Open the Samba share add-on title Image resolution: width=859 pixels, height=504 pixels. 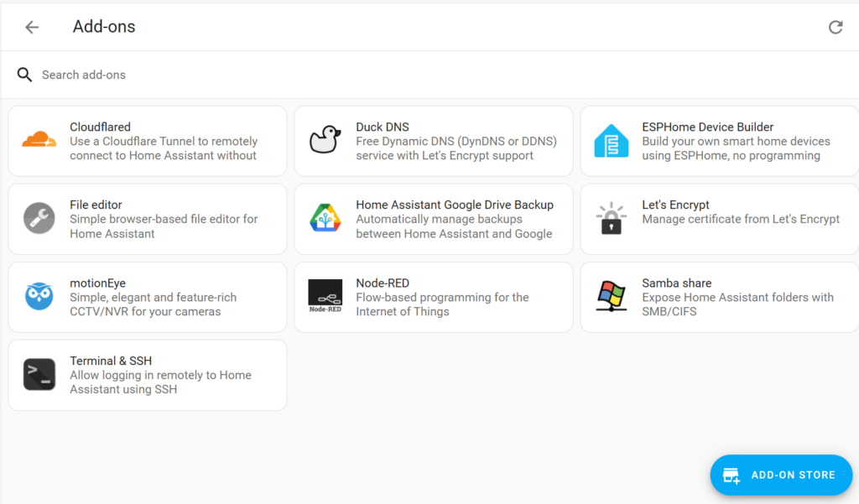[x=676, y=283]
